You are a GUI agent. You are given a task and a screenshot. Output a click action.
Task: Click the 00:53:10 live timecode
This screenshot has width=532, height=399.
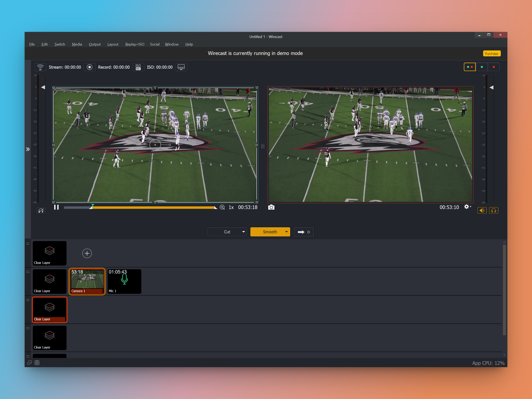[x=449, y=207]
